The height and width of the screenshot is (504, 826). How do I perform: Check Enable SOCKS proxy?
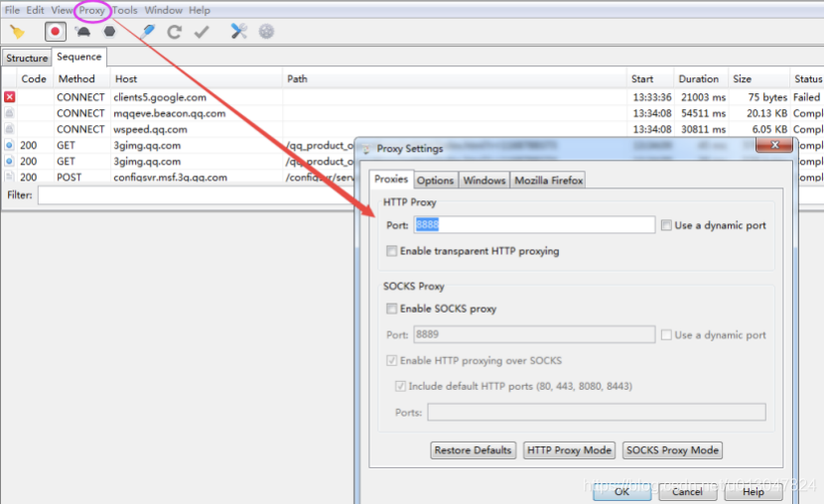point(391,309)
